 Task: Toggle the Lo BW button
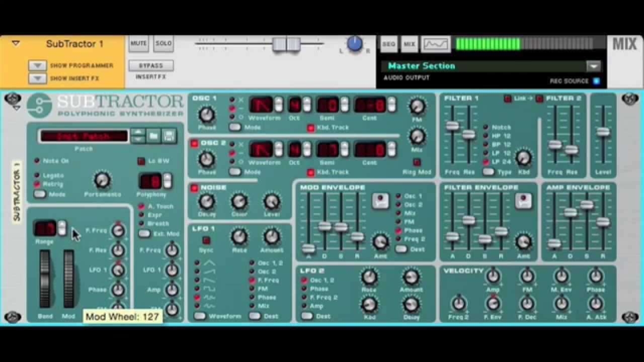coord(141,161)
